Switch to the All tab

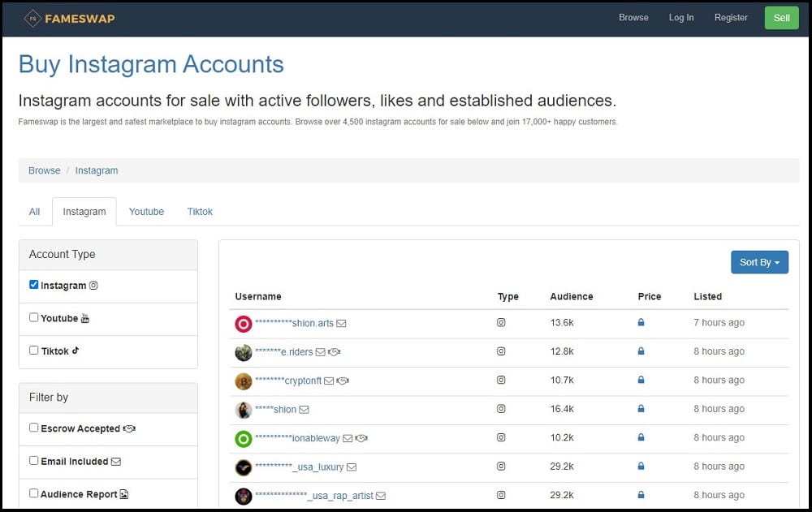pyautogui.click(x=34, y=211)
